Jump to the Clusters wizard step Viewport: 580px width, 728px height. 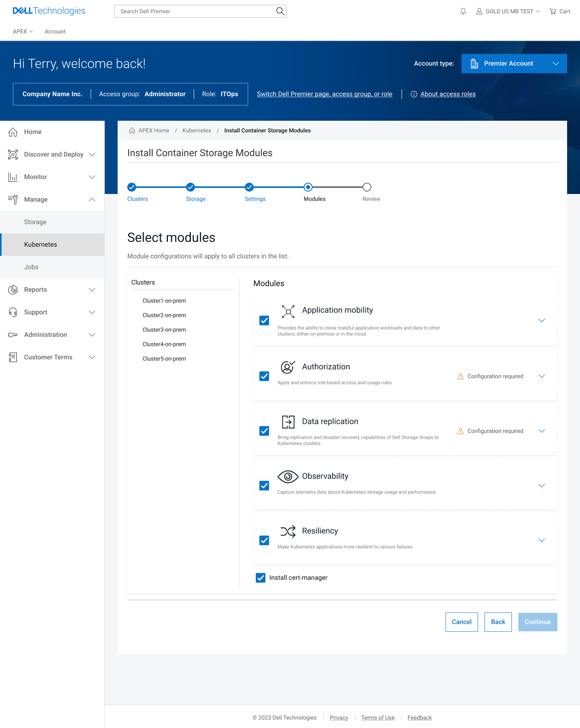pos(138,192)
